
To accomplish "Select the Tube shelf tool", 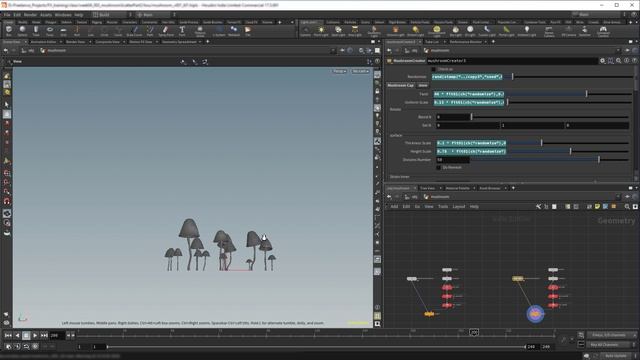I will pyautogui.click(x=36, y=31).
